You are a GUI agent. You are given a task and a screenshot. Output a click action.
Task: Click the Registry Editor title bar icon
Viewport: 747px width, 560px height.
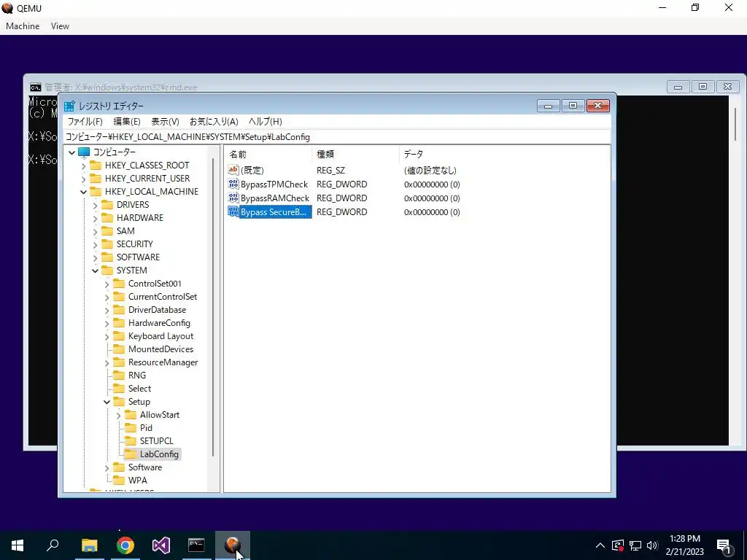(69, 106)
